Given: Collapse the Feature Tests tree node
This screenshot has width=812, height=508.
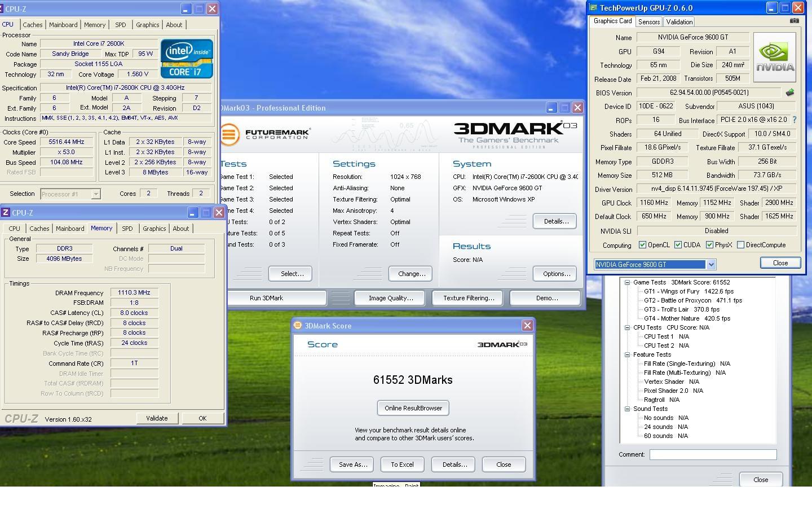Looking at the screenshot, I should point(627,354).
